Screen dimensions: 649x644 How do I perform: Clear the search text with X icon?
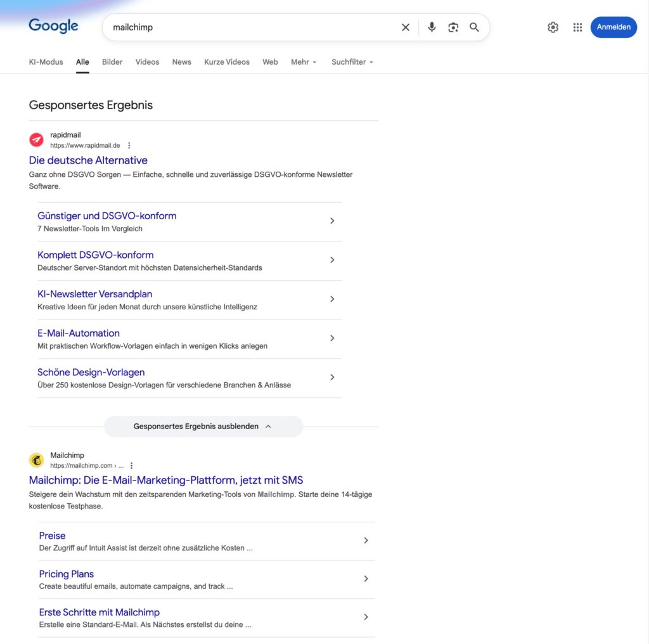tap(406, 27)
